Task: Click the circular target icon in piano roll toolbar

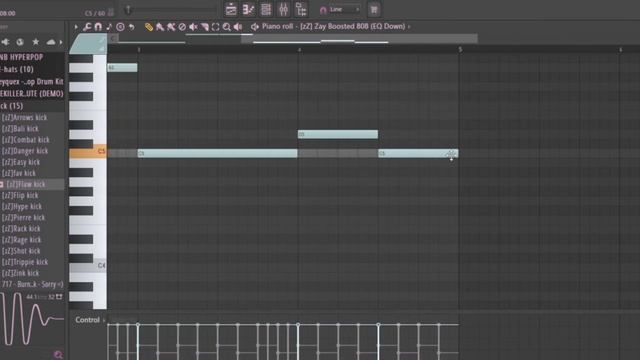Action: tap(120, 27)
